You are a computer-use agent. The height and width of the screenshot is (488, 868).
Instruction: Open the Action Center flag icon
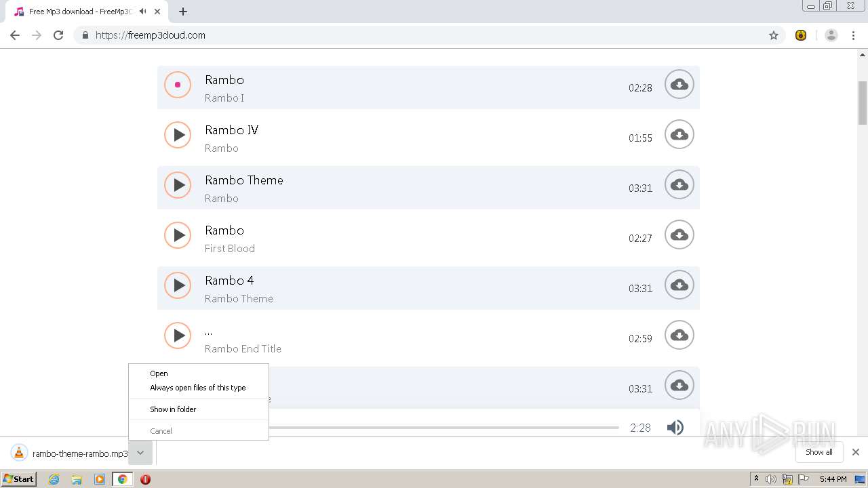[x=804, y=479]
